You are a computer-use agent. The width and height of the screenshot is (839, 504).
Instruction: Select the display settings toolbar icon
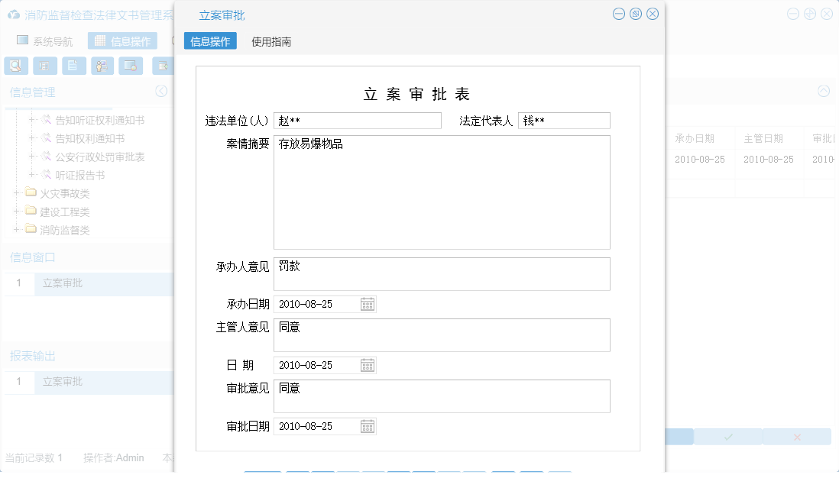tap(131, 66)
